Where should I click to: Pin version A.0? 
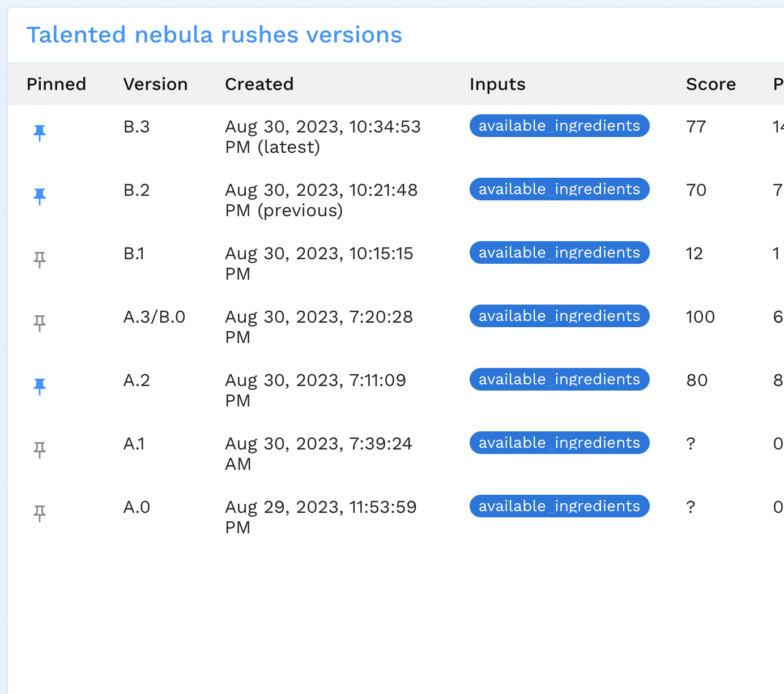click(39, 513)
